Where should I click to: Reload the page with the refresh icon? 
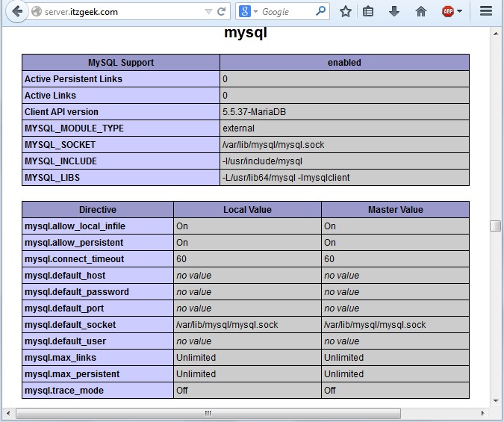click(221, 12)
